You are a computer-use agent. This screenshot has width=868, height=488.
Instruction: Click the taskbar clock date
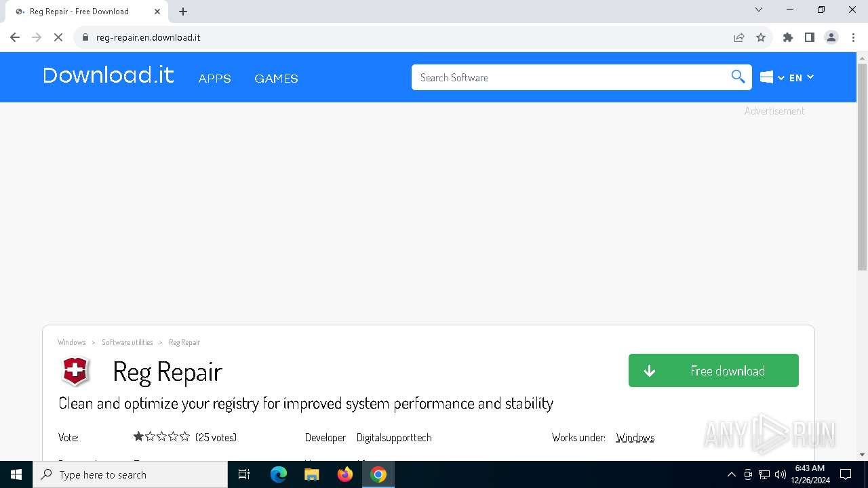[x=810, y=474]
